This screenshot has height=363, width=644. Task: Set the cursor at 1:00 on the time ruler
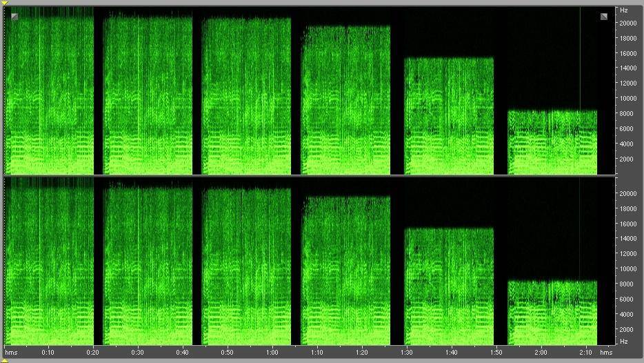pyautogui.click(x=272, y=353)
